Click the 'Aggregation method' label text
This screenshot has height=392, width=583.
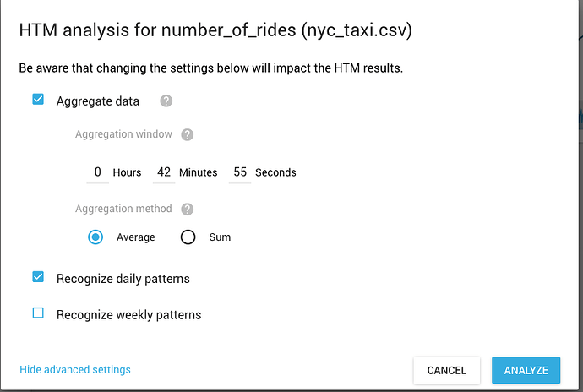point(123,209)
